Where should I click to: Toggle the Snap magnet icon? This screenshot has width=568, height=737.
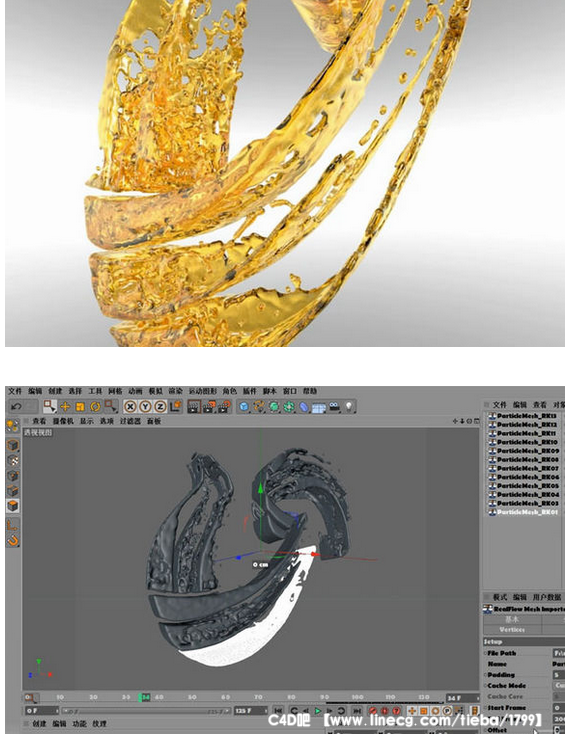click(13, 541)
